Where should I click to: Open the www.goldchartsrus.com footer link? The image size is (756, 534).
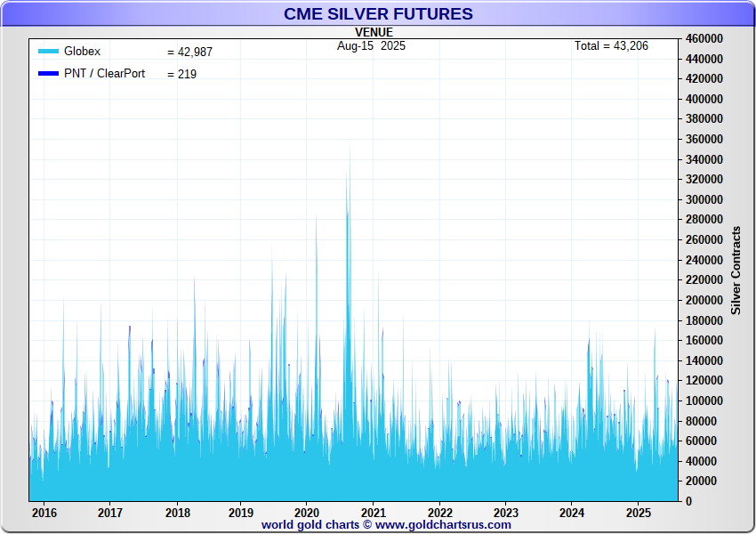(x=442, y=525)
